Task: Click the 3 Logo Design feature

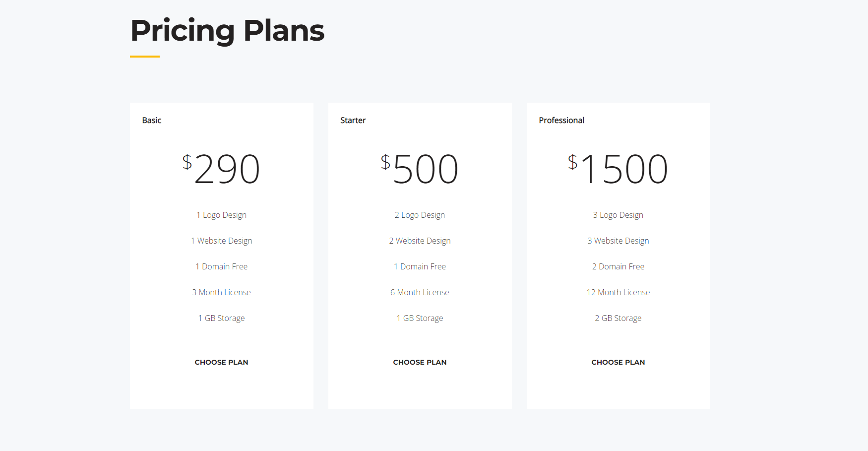Action: point(618,215)
